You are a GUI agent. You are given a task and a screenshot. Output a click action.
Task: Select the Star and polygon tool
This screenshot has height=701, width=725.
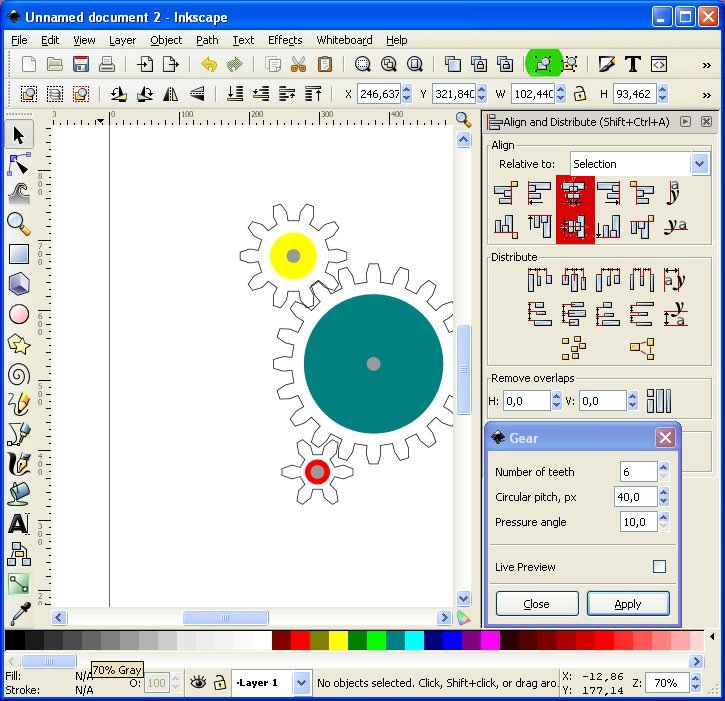pyautogui.click(x=18, y=344)
